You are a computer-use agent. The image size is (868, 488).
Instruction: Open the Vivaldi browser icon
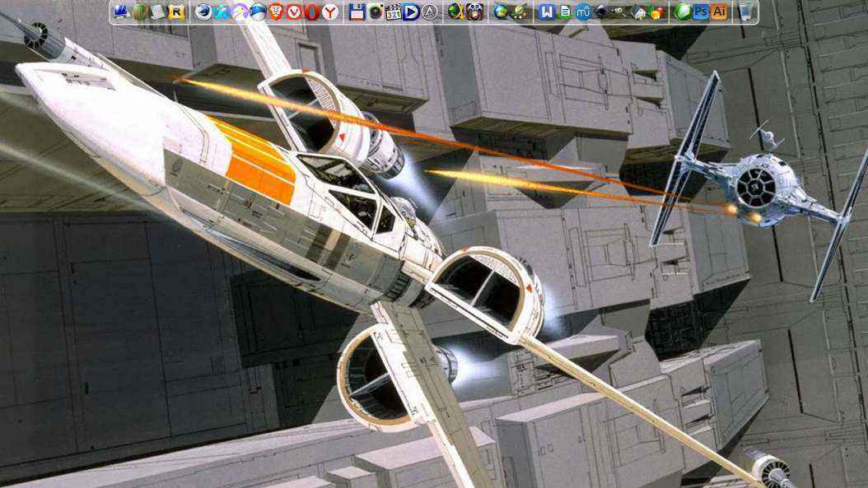click(294, 12)
